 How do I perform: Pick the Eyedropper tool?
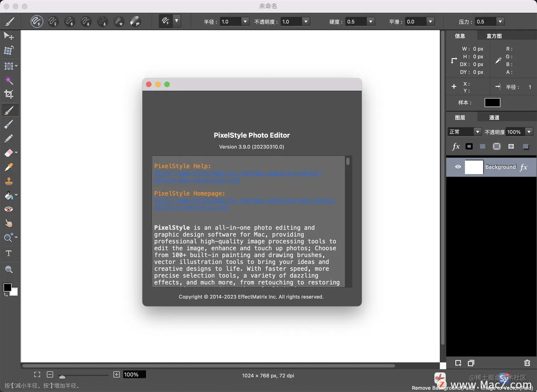[x=9, y=167]
